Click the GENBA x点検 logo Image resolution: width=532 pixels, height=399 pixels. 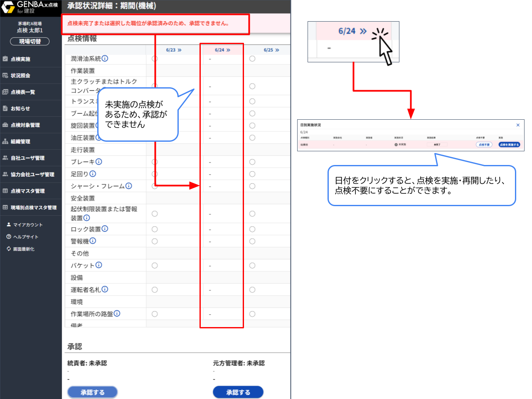coord(31,7)
